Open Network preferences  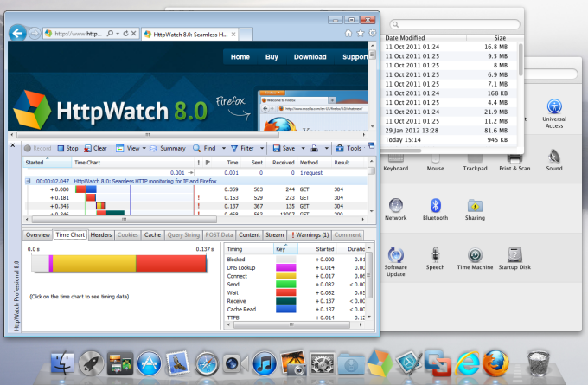[396, 209]
